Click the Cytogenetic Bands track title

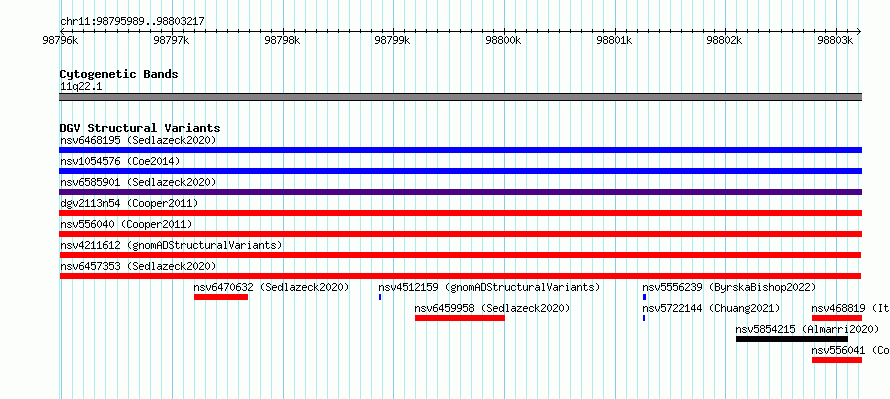point(119,74)
